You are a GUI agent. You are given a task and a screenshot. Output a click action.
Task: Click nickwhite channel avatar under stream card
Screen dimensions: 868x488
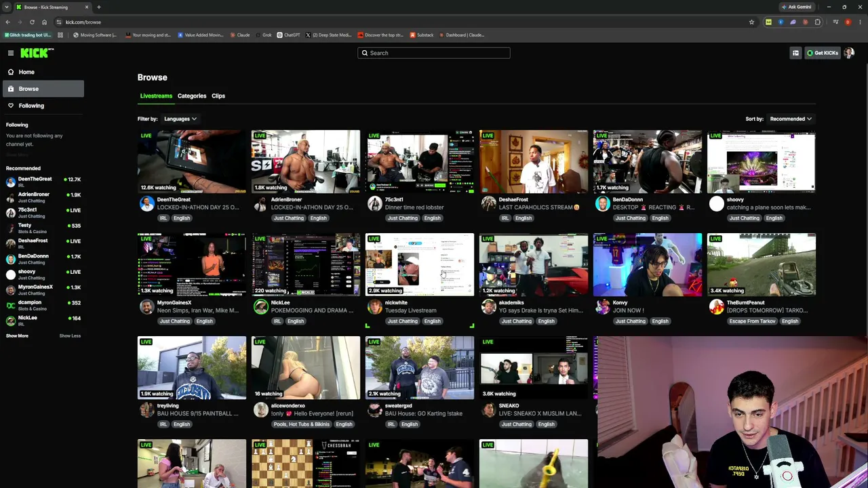[374, 306]
